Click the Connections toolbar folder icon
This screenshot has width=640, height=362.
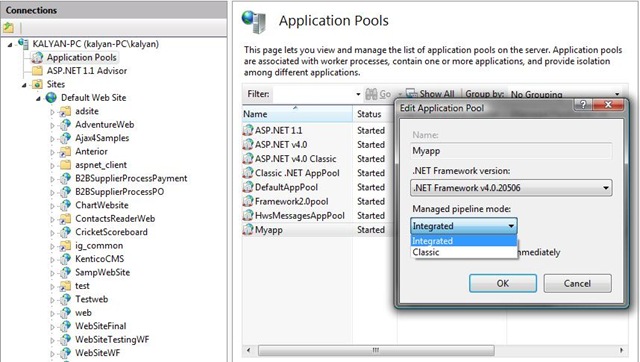8,28
